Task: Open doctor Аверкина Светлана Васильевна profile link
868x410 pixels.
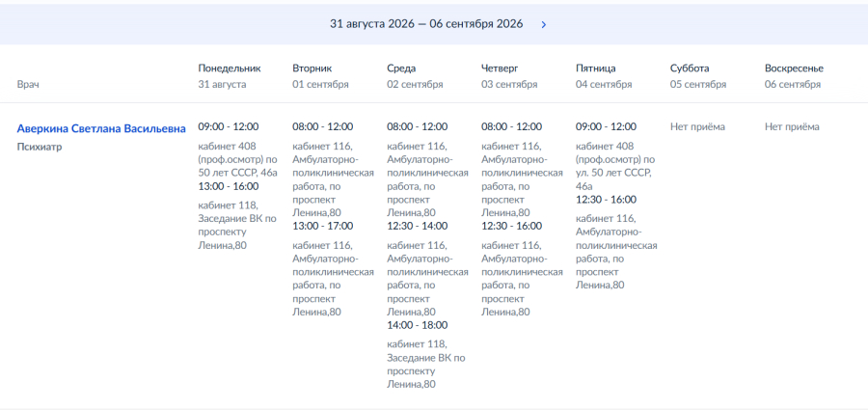Action: (101, 128)
